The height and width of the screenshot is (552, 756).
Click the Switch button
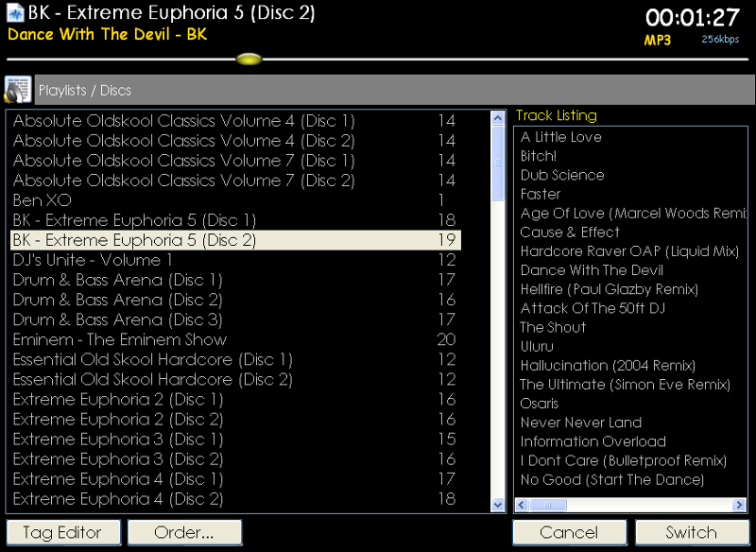point(692,532)
